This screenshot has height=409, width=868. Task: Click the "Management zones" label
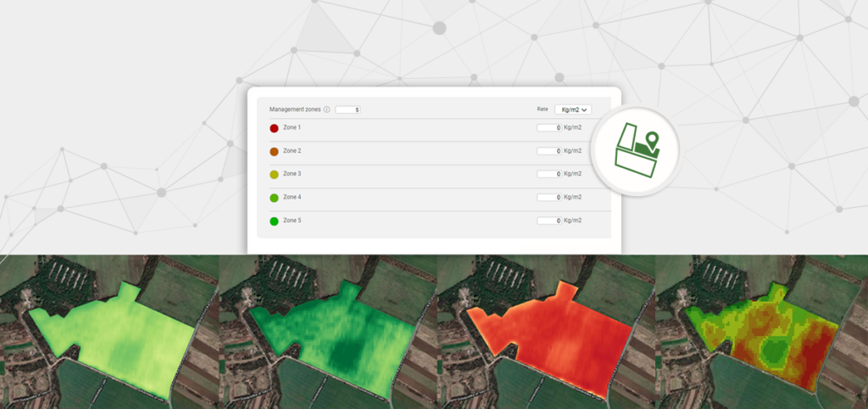click(x=295, y=109)
